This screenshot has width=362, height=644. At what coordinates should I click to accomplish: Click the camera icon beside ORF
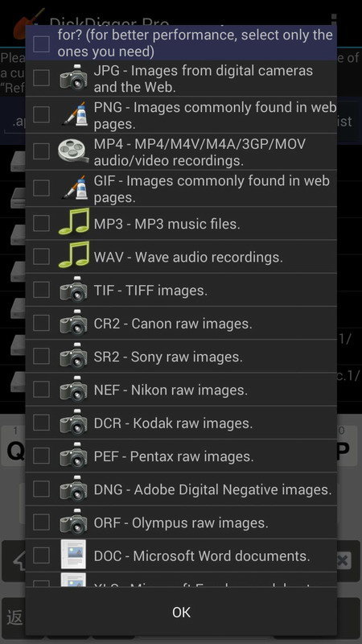[73, 522]
